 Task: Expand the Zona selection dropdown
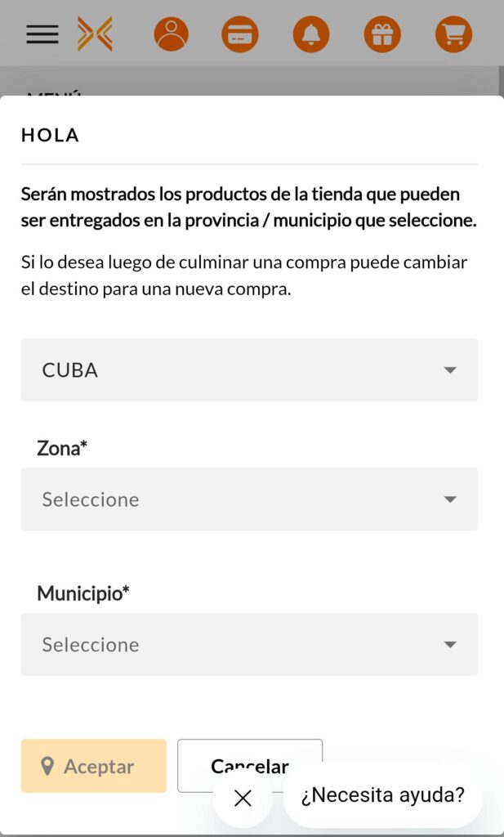point(249,499)
